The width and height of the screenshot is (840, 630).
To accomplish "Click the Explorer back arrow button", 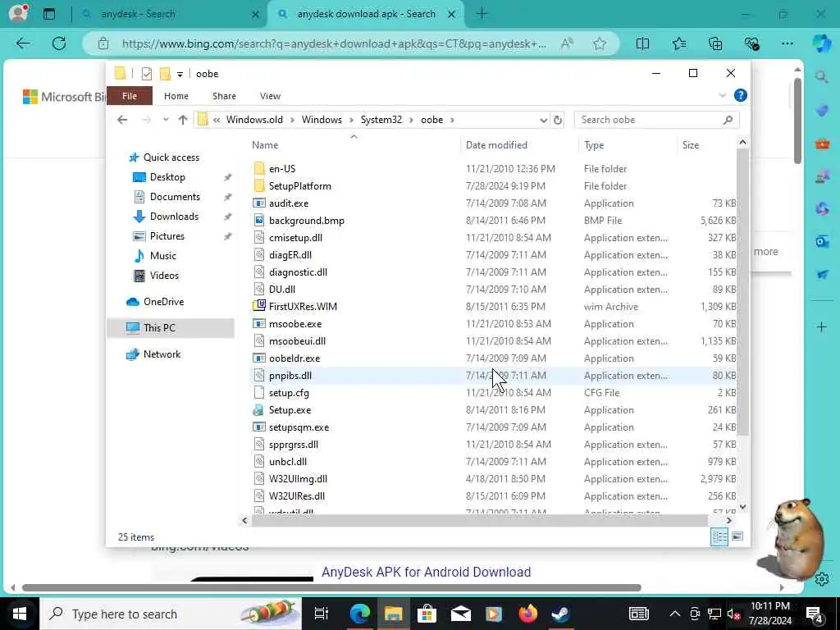I will point(122,120).
